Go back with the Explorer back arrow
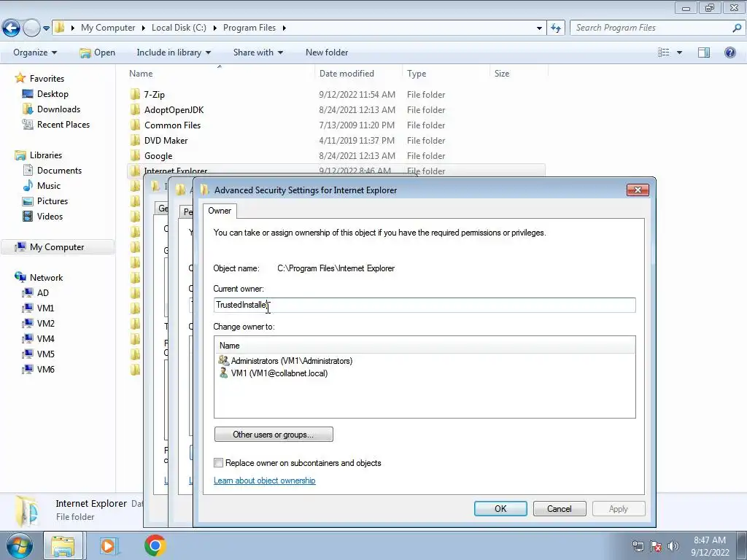Screen dimensions: 747x560 pos(12,28)
